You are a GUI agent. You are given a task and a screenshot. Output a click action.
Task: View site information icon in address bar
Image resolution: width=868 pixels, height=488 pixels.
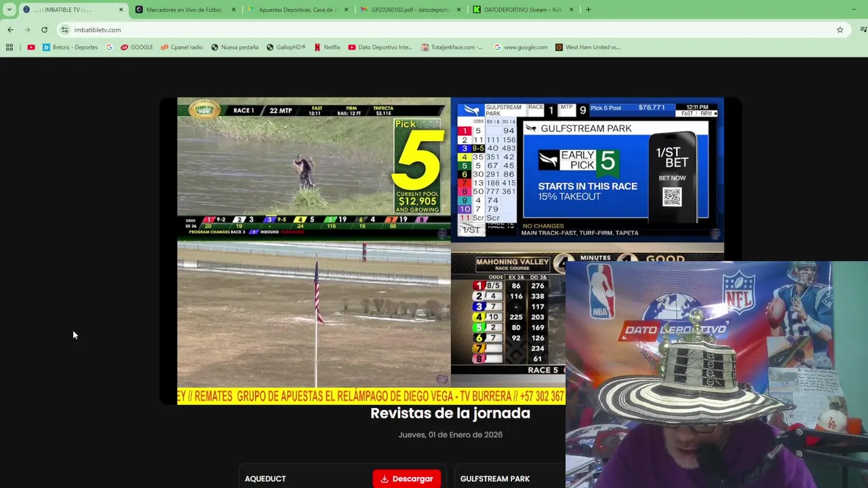64,30
